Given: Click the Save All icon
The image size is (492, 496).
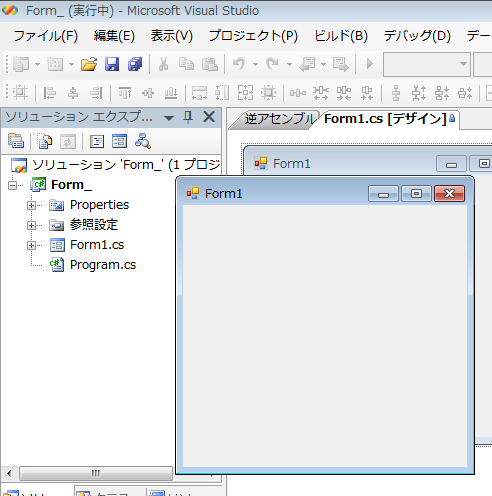Looking at the screenshot, I should (135, 64).
